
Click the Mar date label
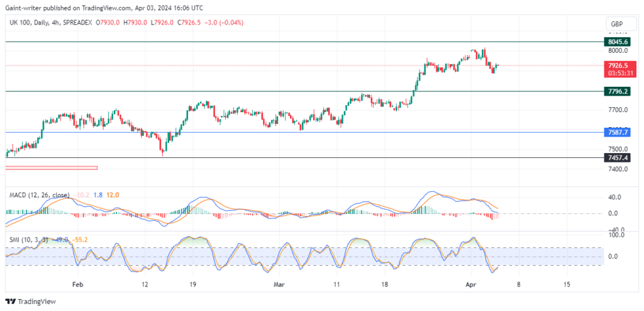point(279,285)
